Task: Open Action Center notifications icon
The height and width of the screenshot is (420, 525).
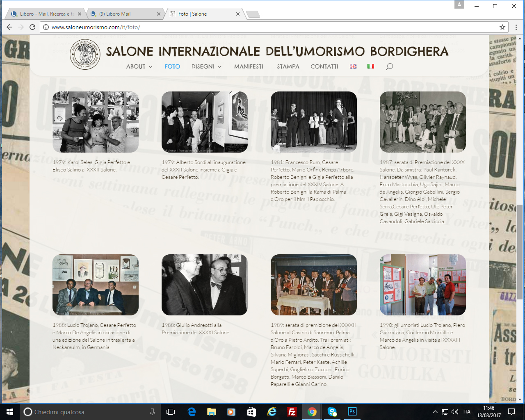Action: coord(511,412)
